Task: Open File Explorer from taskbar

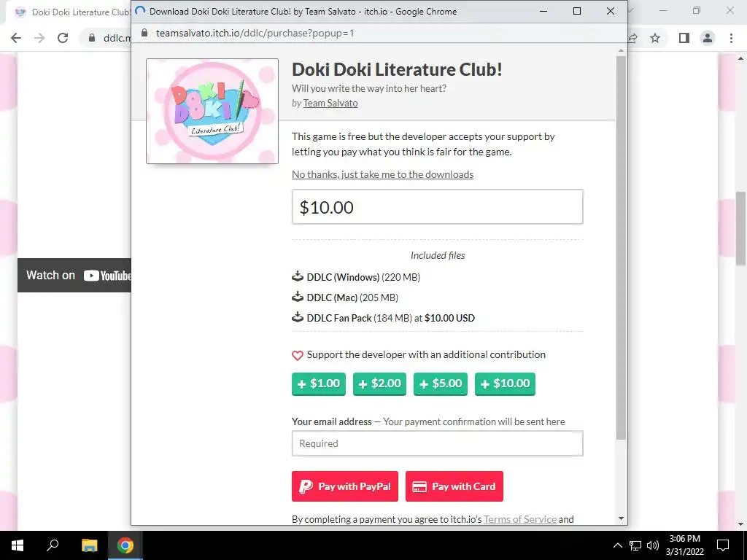Action: (x=89, y=545)
